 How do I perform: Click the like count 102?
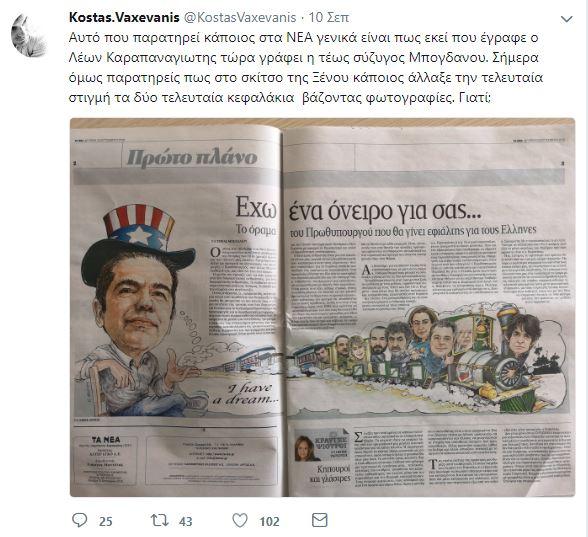pyautogui.click(x=269, y=521)
